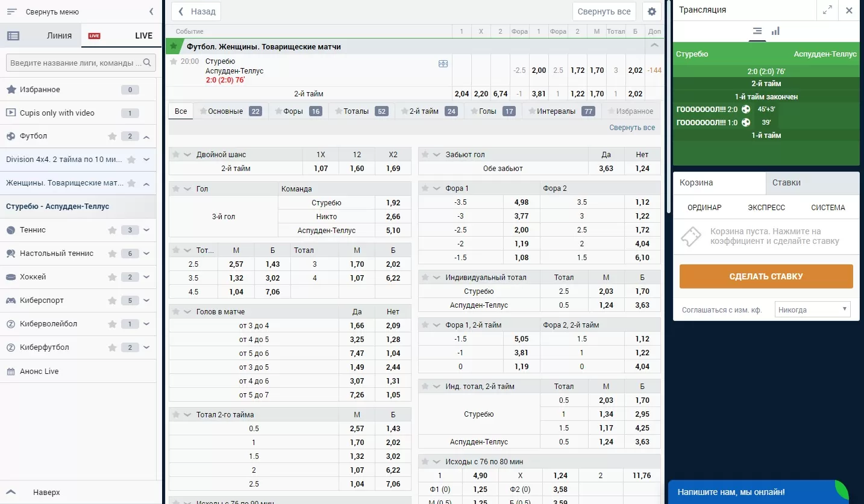Toggle favorite star for Теннис
This screenshot has height=504, width=864.
pos(112,230)
